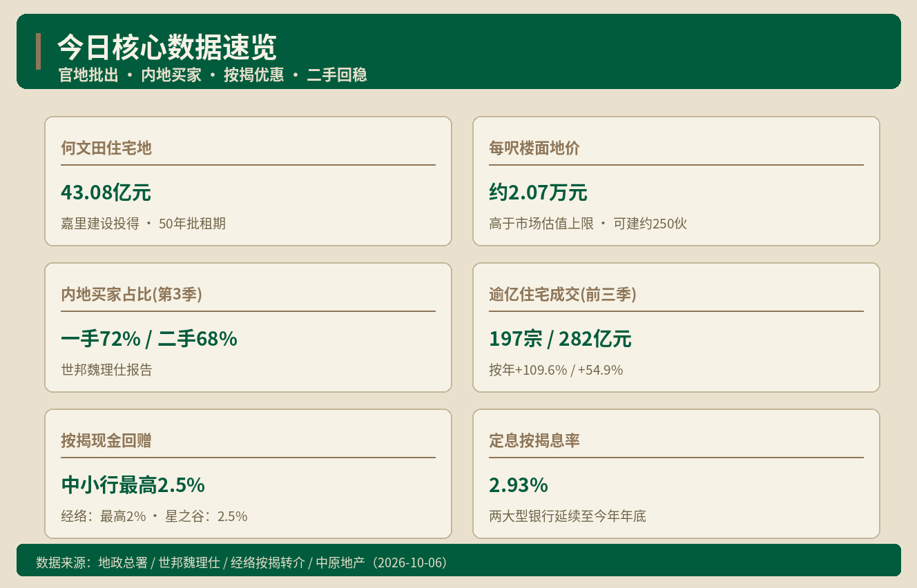917x588 pixels.
Task: Select the heading 内地买家占比(第3季)
Action: coord(131,294)
